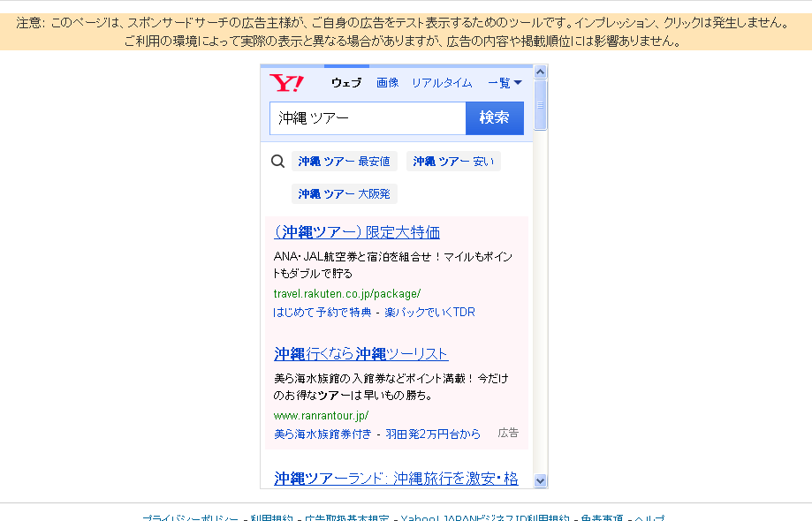Viewport: 812px width, 521px height.
Task: Open Yahoo! JAPANビジネスID利用規約 footer link
Action: (x=485, y=517)
